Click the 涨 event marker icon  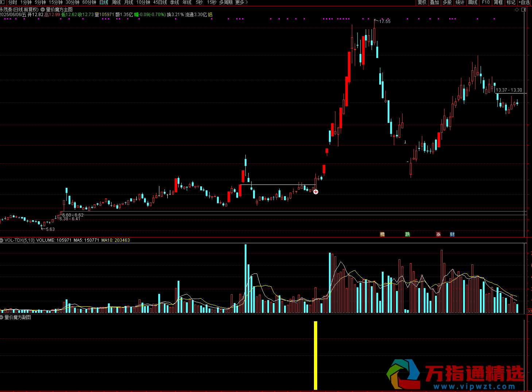point(439,234)
